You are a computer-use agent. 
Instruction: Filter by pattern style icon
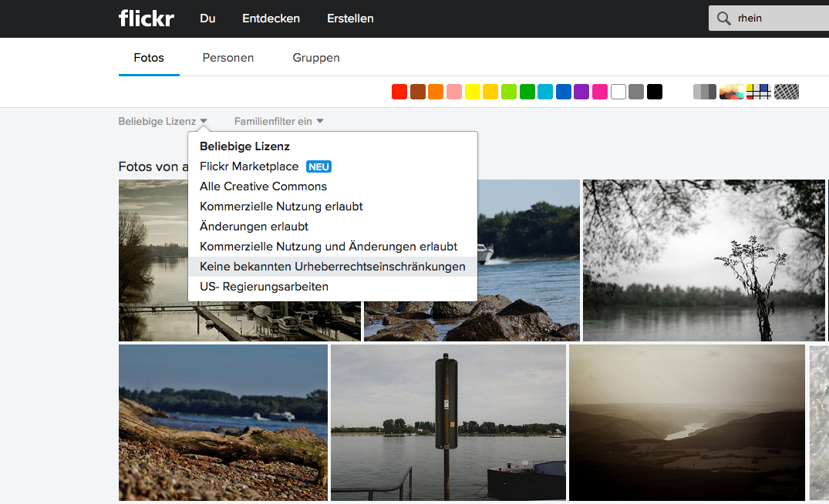pyautogui.click(x=786, y=92)
